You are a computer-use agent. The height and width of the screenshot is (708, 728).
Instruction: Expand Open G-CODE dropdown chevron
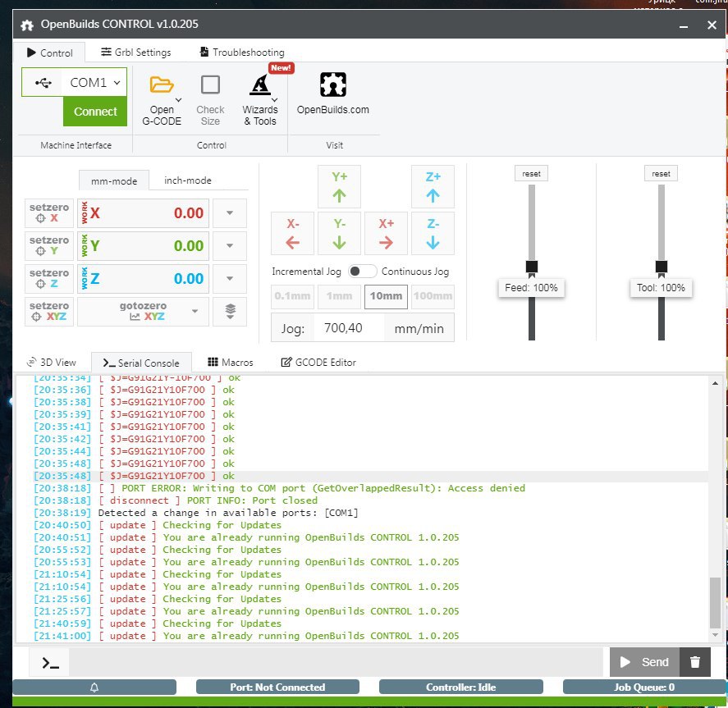click(x=178, y=100)
